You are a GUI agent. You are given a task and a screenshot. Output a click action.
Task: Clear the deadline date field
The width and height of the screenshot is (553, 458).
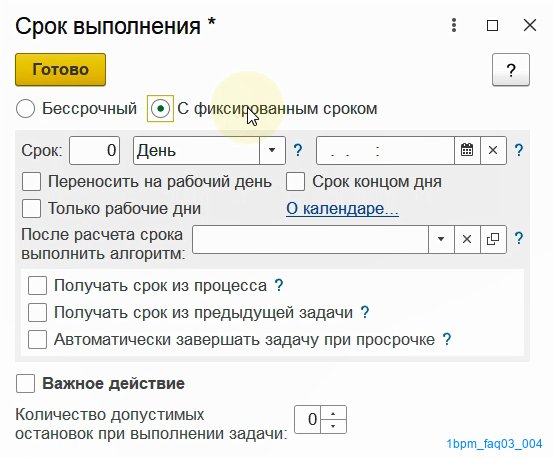[x=493, y=151]
